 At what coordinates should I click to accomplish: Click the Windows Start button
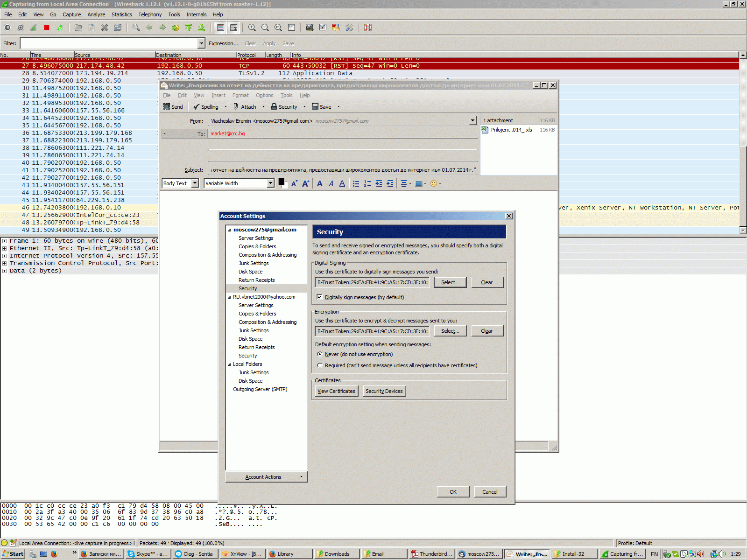click(13, 554)
